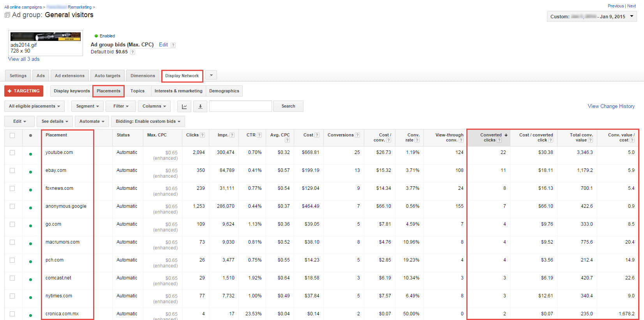Open the help icon beside Conv. rate
Screen dimensions: 644x320
point(417,140)
